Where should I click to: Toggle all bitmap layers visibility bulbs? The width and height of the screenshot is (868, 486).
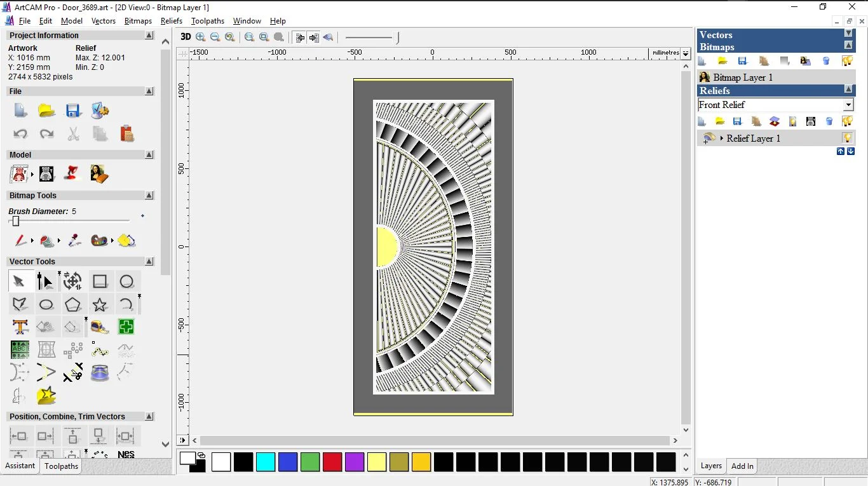847,61
